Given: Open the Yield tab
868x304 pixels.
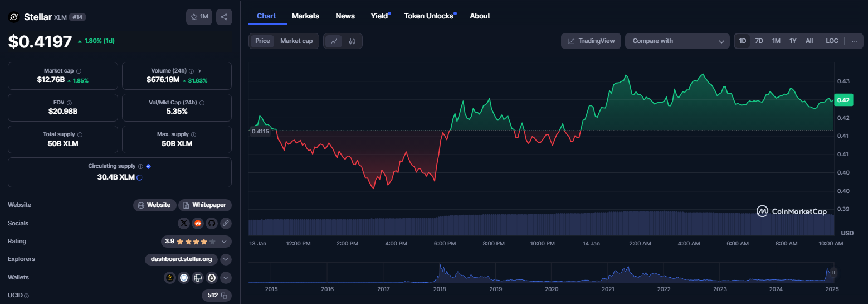Looking at the screenshot, I should [380, 16].
